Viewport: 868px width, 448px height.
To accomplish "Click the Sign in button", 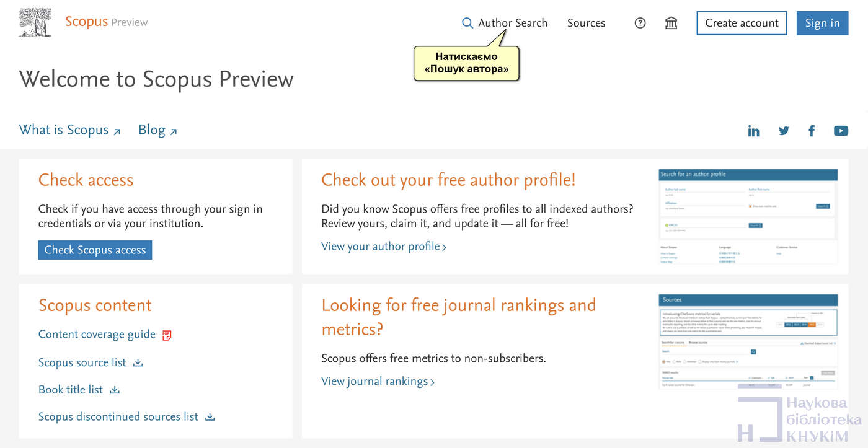I will 822,23.
